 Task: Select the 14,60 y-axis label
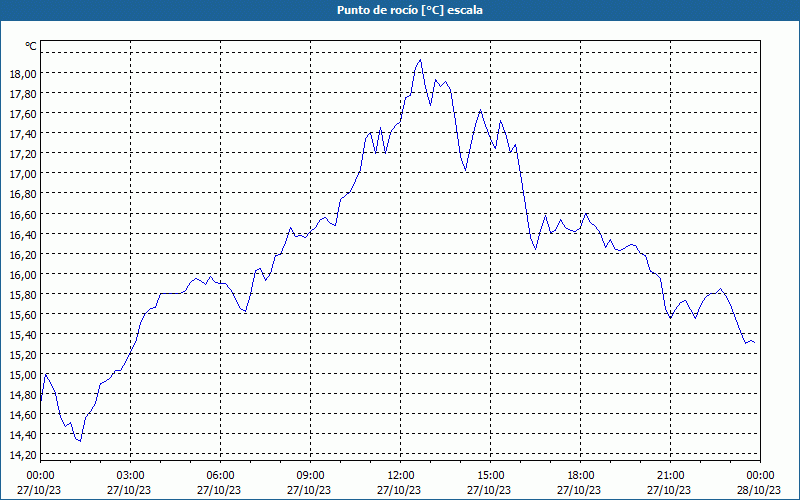pos(23,415)
